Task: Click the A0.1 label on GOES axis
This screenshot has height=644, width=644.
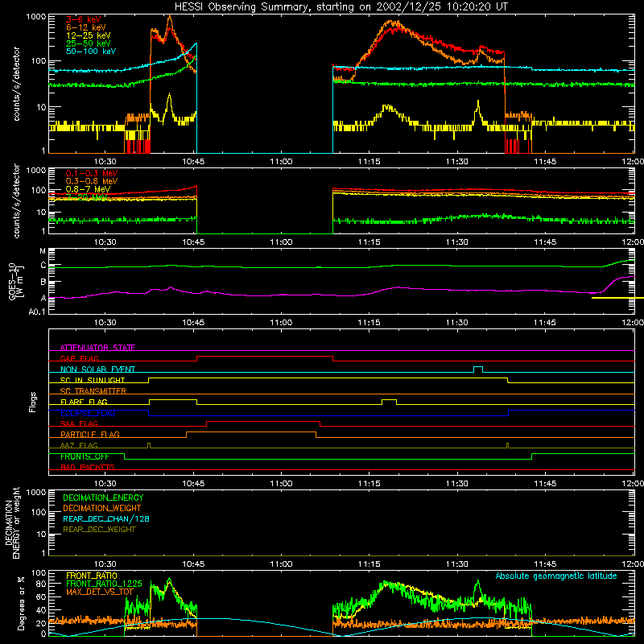Action: (x=37, y=312)
